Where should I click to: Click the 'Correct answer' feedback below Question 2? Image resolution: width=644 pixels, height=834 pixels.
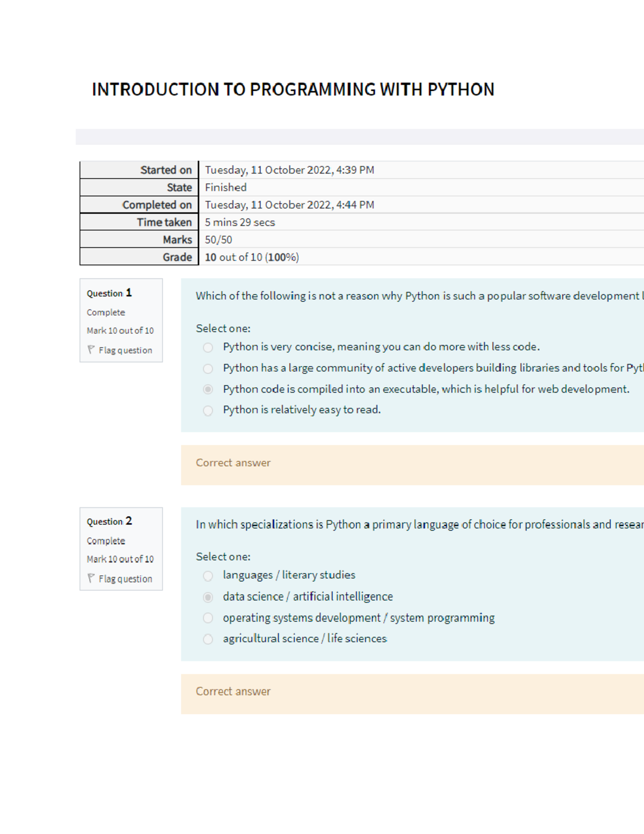[x=233, y=692]
